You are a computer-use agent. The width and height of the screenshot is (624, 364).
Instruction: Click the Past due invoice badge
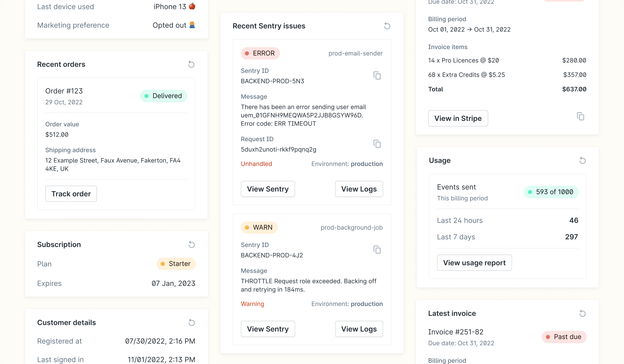564,337
